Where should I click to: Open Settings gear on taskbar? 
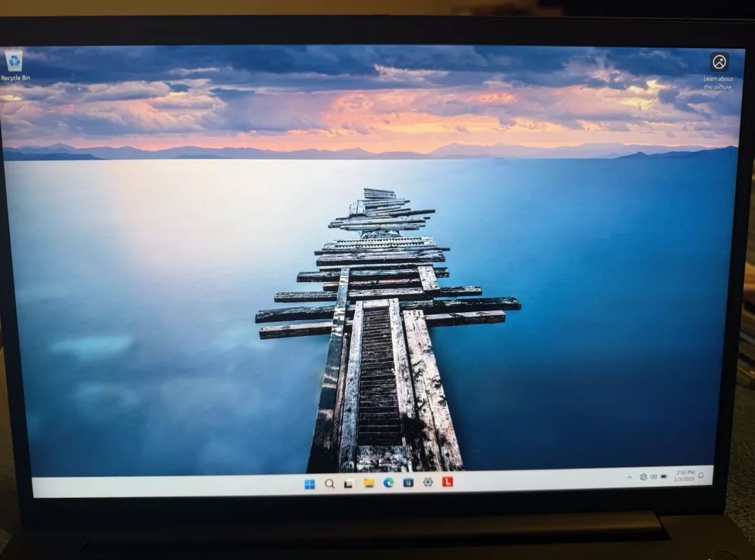(428, 482)
